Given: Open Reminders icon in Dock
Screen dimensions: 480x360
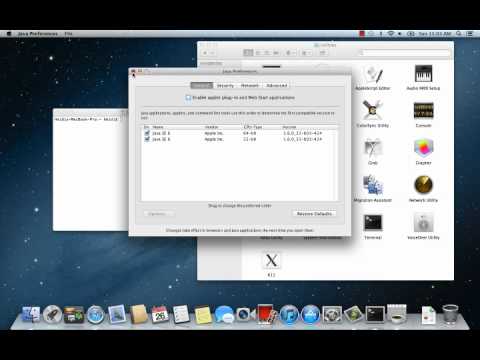Looking at the screenshot, I should (181, 314).
